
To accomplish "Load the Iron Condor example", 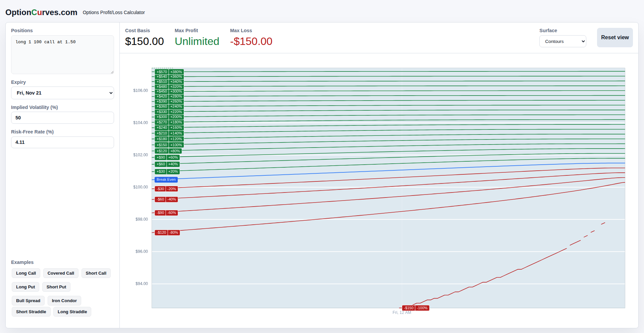I will click(64, 301).
